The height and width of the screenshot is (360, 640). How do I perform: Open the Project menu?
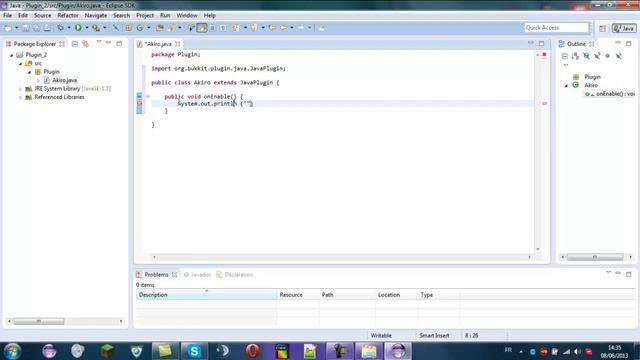[145, 15]
